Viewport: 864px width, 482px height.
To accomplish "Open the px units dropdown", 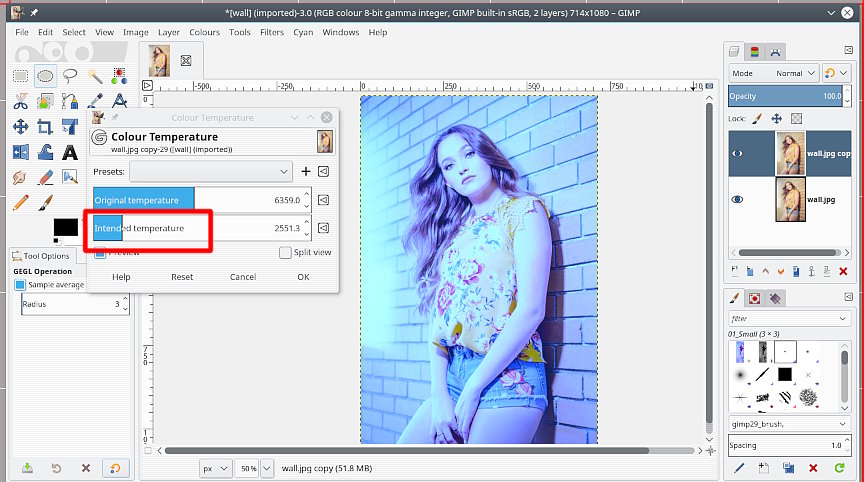I will [x=216, y=467].
